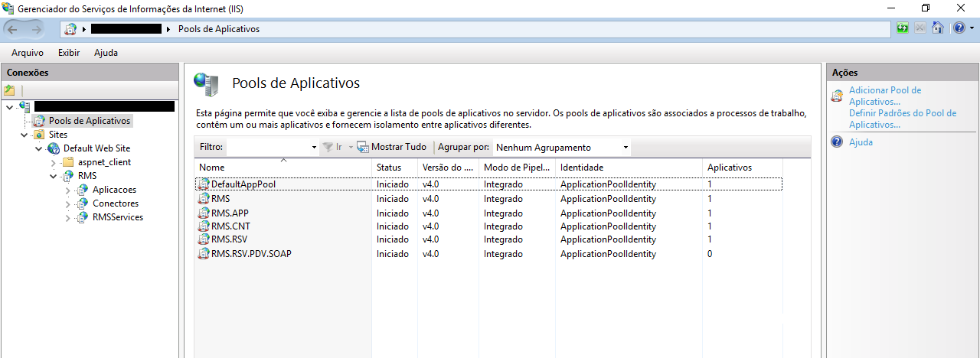Click the Default Web Site globe icon
The height and width of the screenshot is (358, 980).
[54, 148]
